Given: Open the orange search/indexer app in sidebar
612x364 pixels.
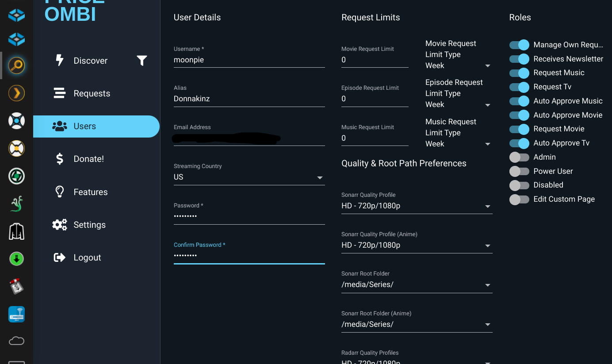Looking at the screenshot, I should [x=16, y=65].
